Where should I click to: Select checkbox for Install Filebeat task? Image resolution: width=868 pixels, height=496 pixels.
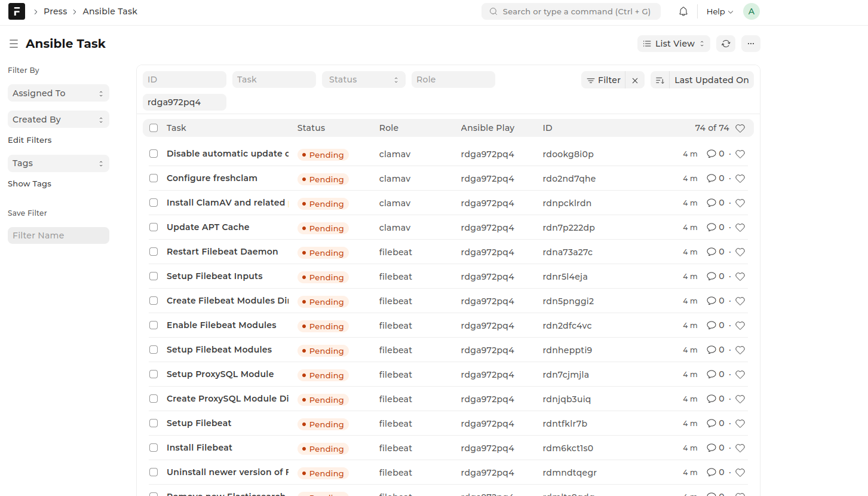coord(153,447)
